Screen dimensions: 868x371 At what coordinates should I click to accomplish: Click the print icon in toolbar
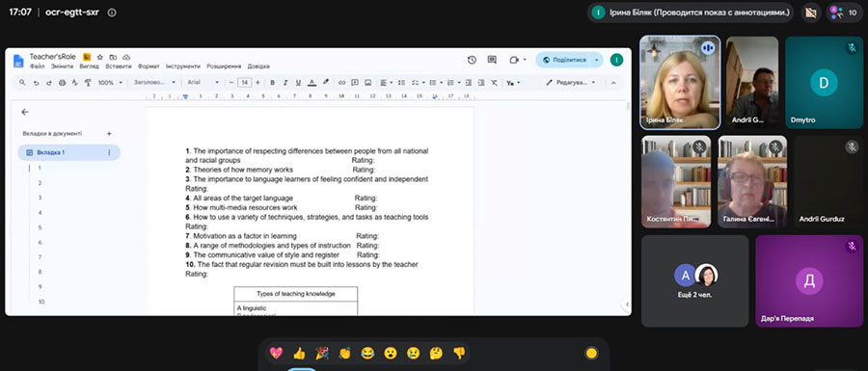coord(62,82)
